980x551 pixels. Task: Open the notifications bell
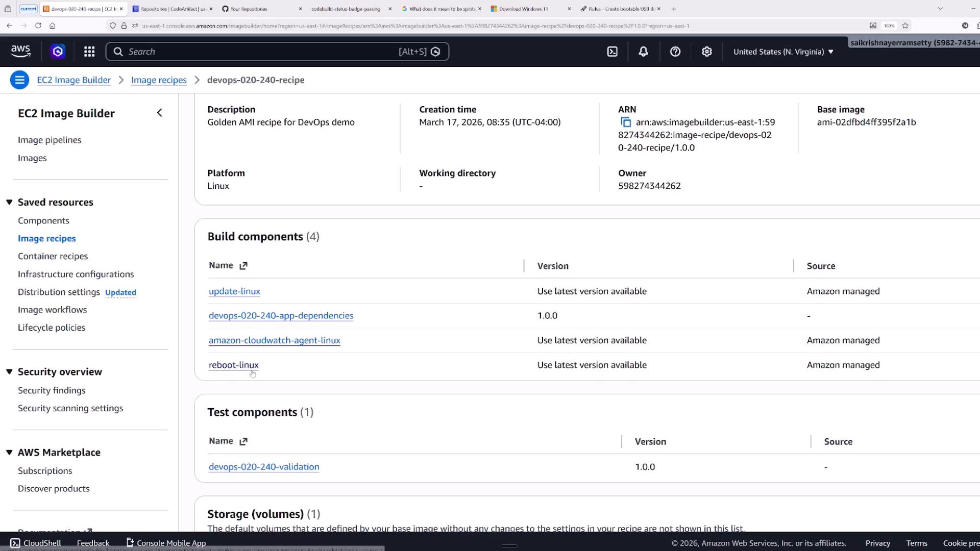tap(643, 52)
